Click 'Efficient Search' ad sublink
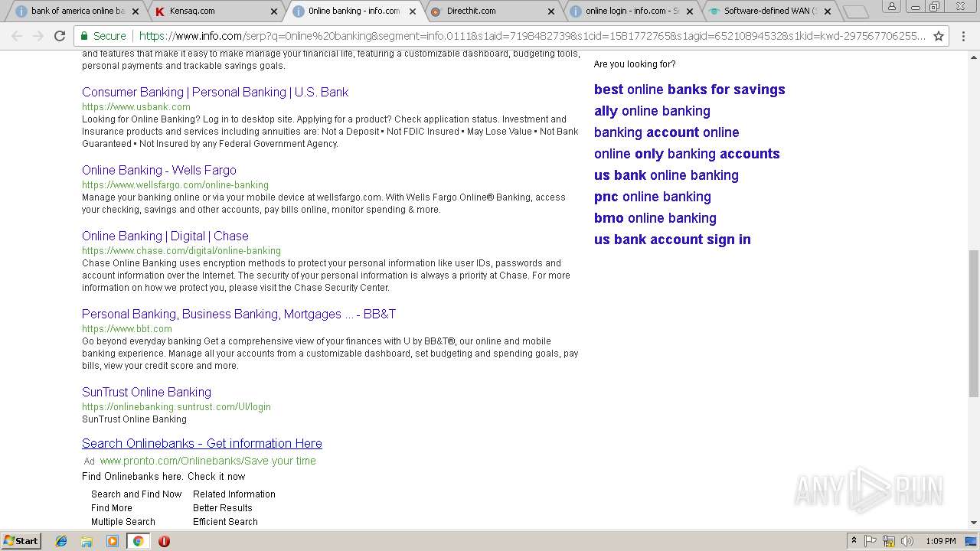This screenshot has height=551, width=980. click(x=225, y=522)
